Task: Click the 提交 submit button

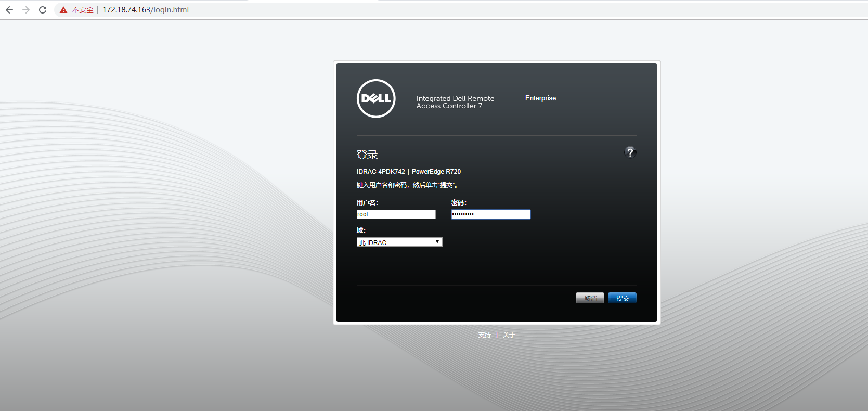Action: (x=622, y=298)
